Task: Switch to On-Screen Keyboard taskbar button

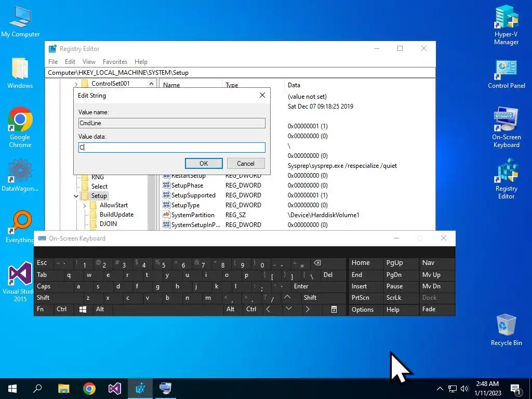Action: point(166,389)
